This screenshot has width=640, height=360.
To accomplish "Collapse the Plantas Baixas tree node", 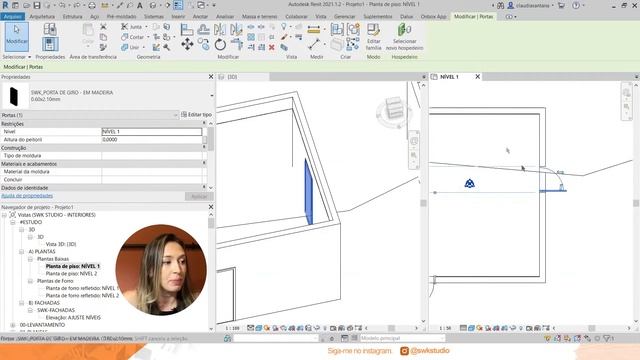I will point(30,259).
